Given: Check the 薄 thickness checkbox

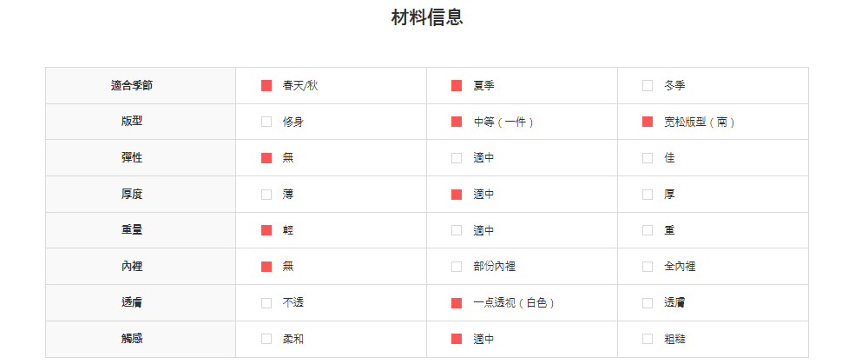Looking at the screenshot, I should (x=266, y=195).
